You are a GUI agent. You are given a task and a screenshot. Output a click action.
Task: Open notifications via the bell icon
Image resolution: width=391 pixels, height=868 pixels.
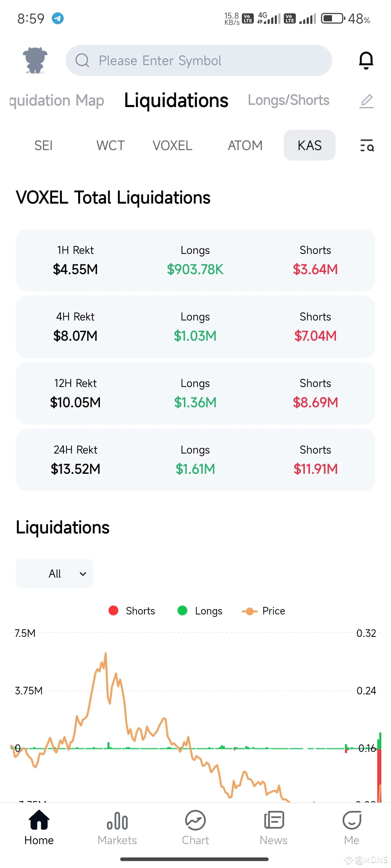tap(366, 60)
